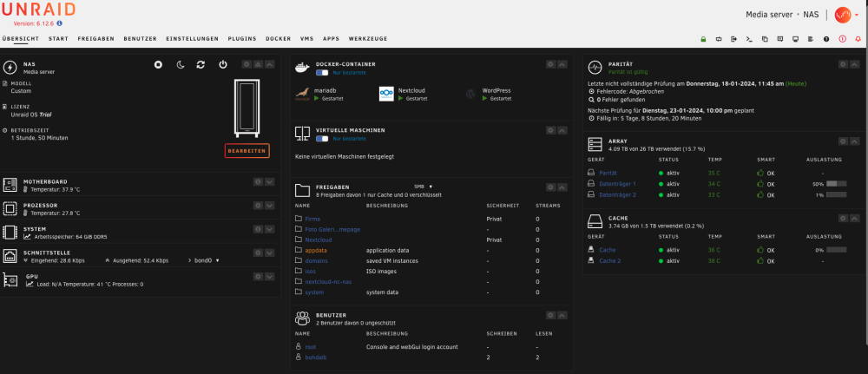Open Parität panel gear settings
The width and height of the screenshot is (868, 374).
click(843, 65)
